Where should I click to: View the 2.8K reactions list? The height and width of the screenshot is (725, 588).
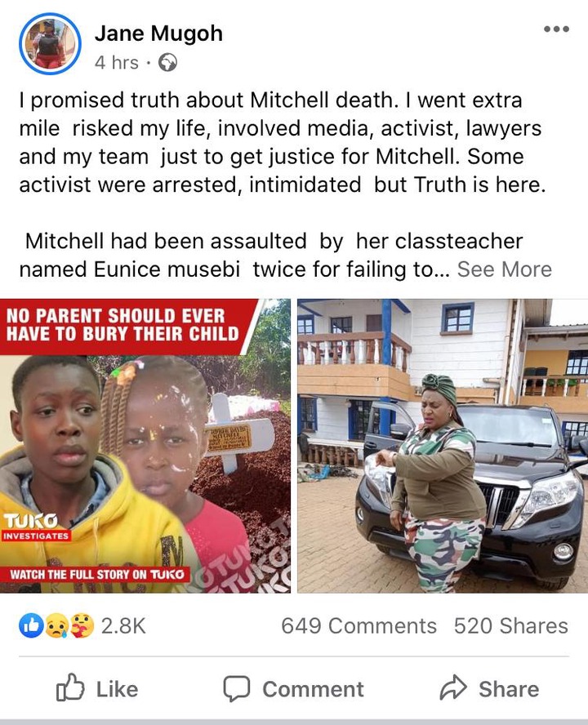[123, 626]
